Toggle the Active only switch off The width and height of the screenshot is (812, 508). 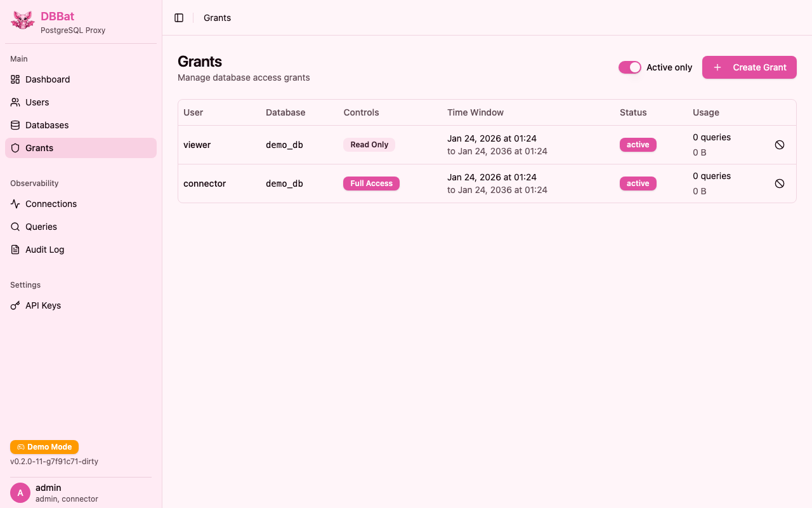[x=629, y=67]
